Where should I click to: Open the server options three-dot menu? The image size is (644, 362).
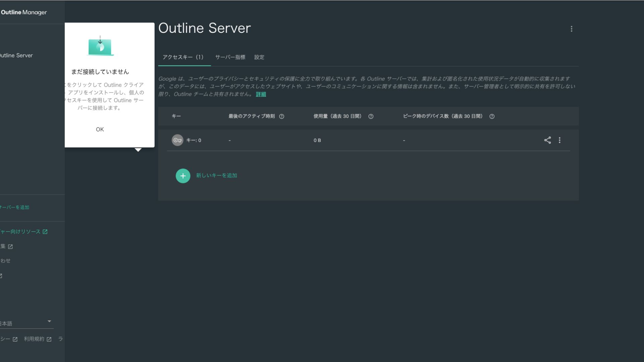coord(572,29)
